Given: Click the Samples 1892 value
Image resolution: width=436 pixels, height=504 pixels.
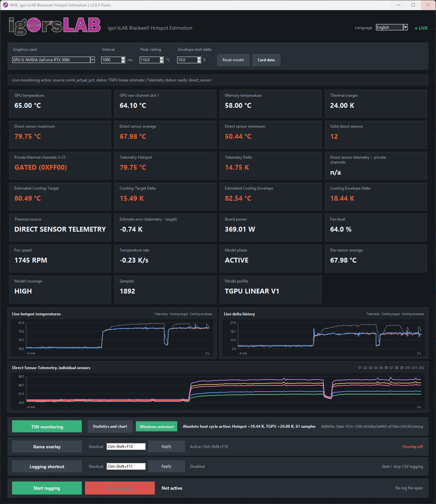Looking at the screenshot, I should point(127,291).
